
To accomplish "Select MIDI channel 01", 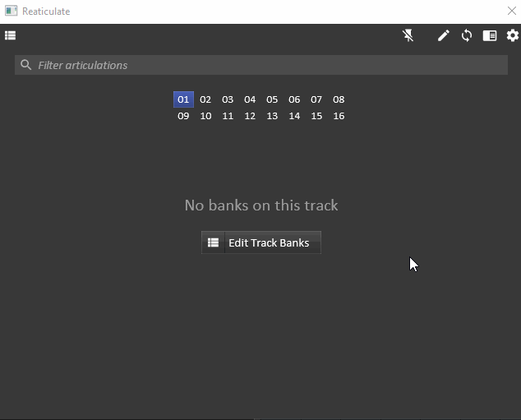I will tap(183, 99).
